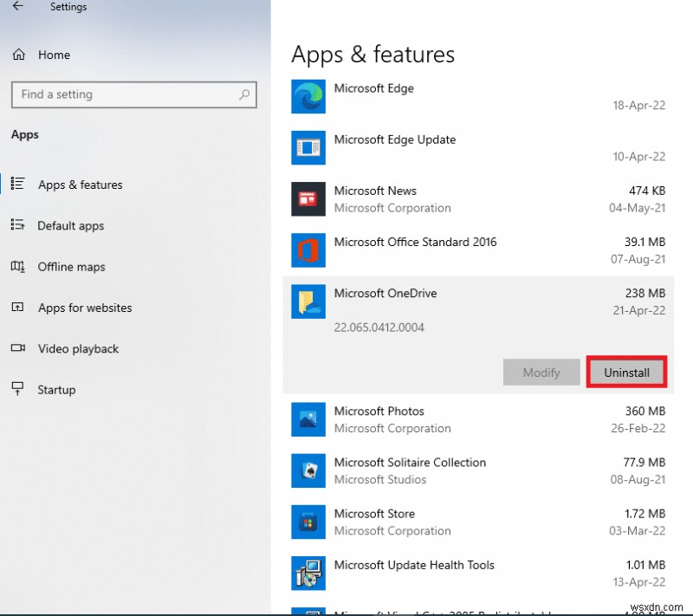Select Apps for websites in sidebar
This screenshot has width=693, height=616.
[x=85, y=308]
